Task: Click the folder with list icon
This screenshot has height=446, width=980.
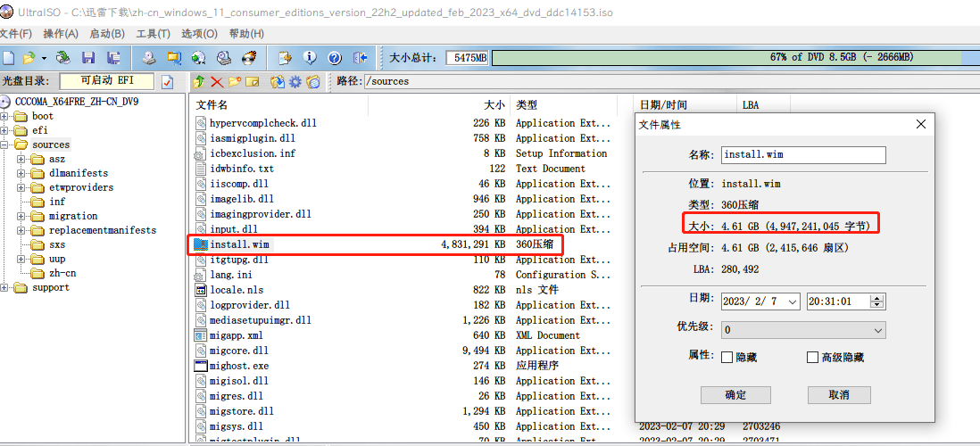Action: 313,82
